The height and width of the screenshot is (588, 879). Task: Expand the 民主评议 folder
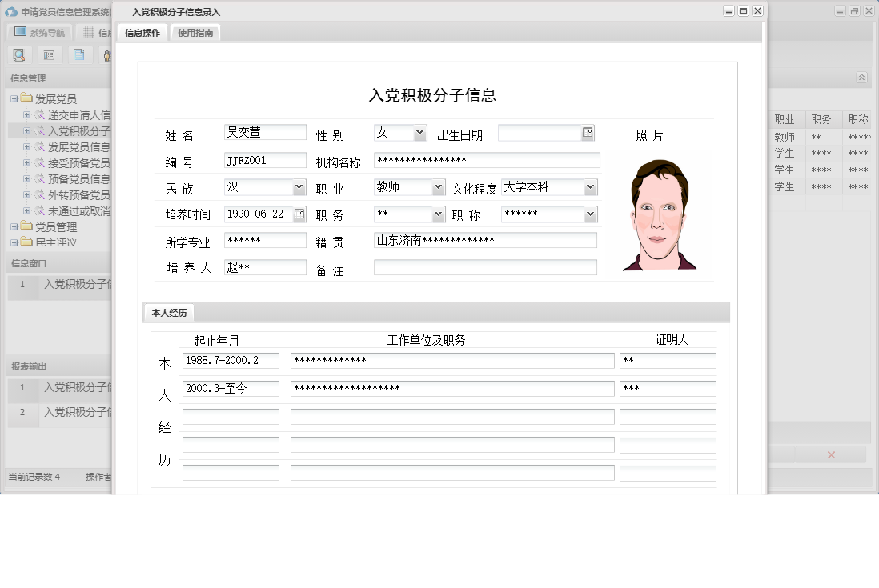[14, 241]
